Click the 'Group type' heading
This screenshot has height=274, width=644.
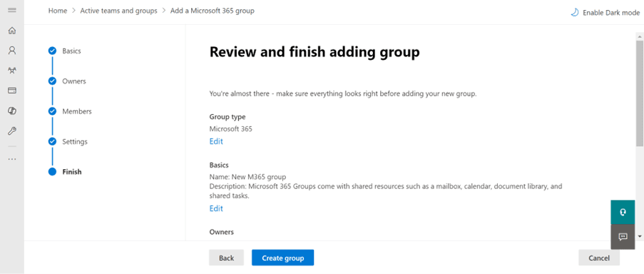[228, 117]
